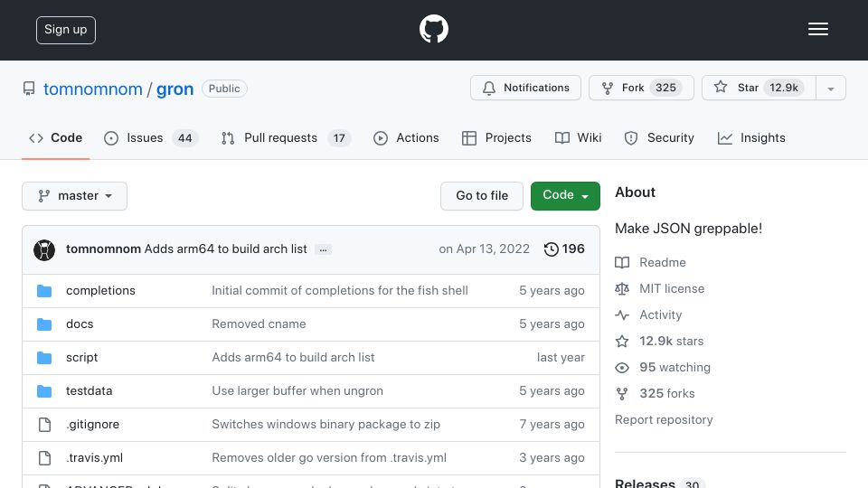Click the docs folder icon
Image resolution: width=868 pixels, height=488 pixels.
tap(44, 324)
